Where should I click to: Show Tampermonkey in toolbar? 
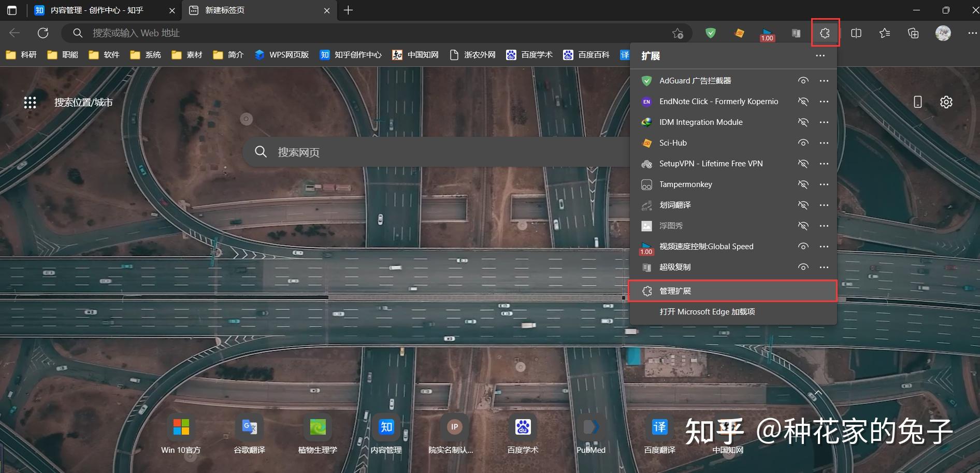click(803, 184)
